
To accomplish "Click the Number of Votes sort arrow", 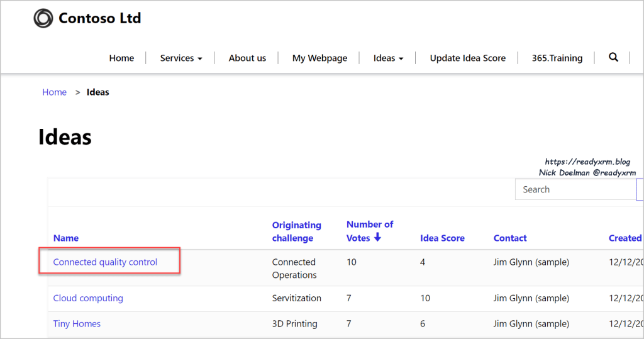I will (377, 237).
